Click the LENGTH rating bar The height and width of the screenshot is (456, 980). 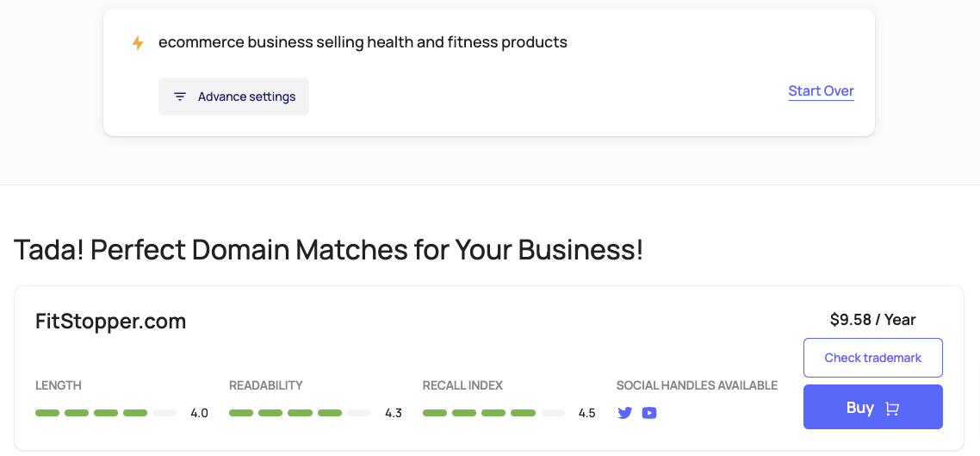pos(105,413)
